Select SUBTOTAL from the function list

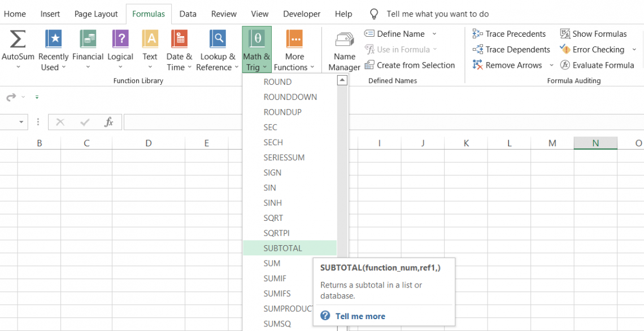(x=282, y=247)
